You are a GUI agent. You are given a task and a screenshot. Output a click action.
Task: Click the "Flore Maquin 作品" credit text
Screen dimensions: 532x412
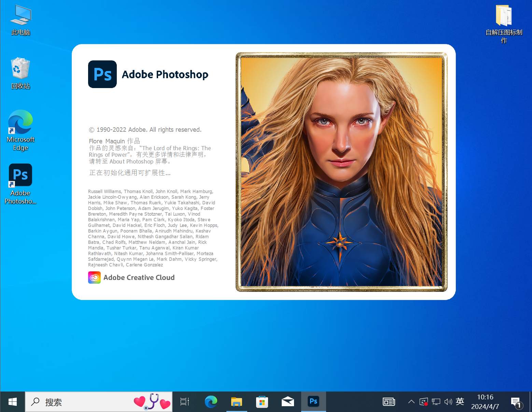tap(114, 141)
